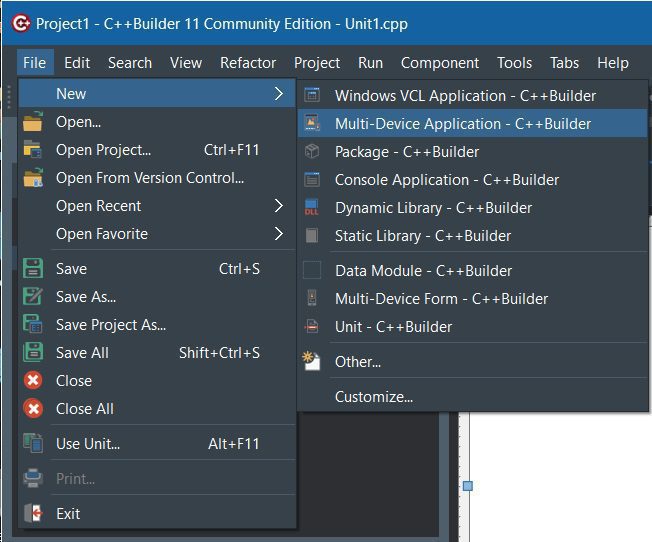Choose Close All menu entry

tap(158, 408)
